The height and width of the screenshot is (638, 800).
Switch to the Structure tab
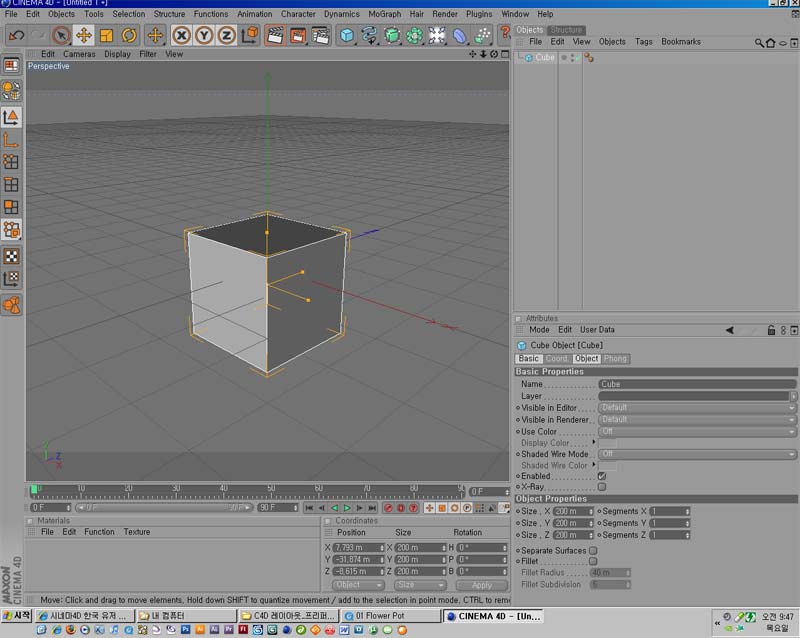pos(566,30)
